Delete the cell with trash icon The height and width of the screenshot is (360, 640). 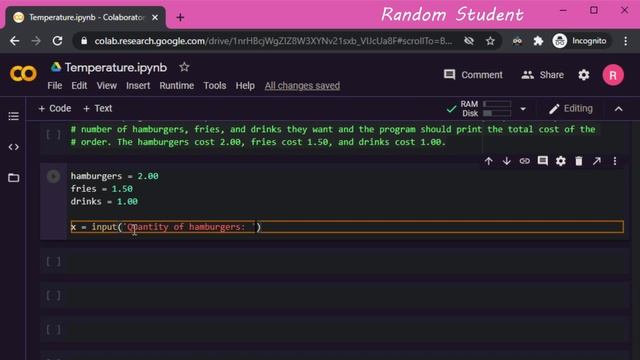tap(579, 161)
